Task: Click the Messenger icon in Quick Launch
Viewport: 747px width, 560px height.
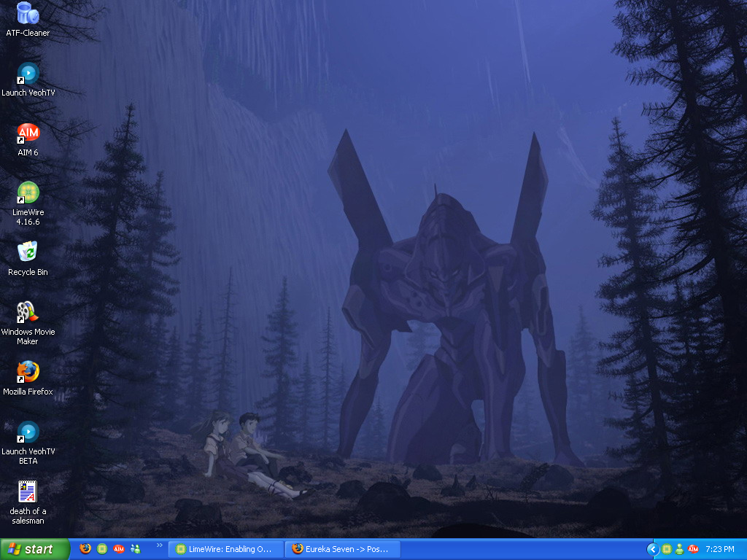Action: [136, 549]
